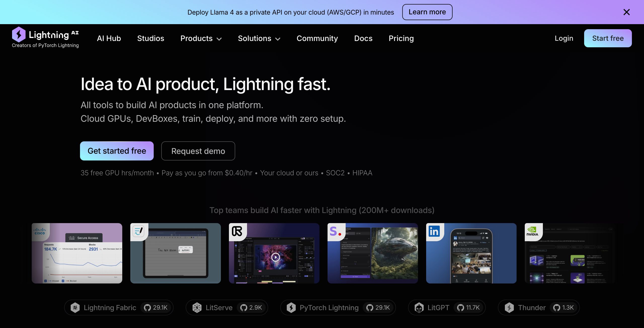Screen dimensions: 644x328
Task: Click the Thunder project icon
Action: [509, 308]
